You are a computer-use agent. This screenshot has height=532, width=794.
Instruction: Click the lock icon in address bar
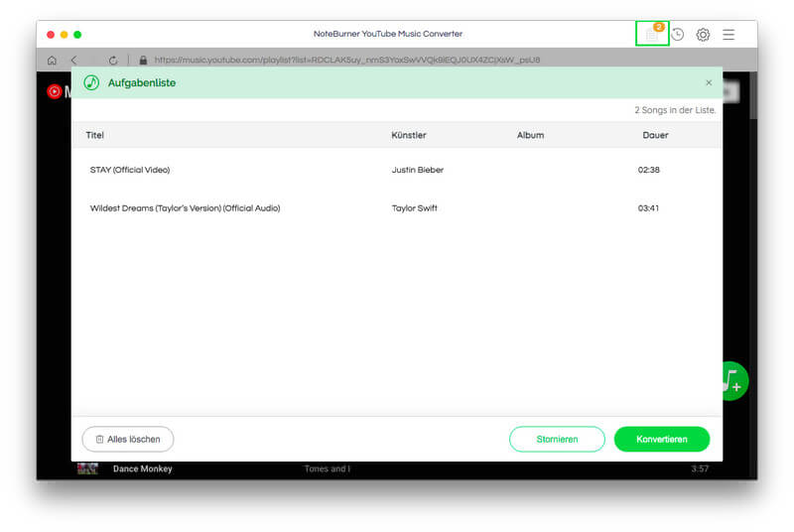[x=143, y=60]
